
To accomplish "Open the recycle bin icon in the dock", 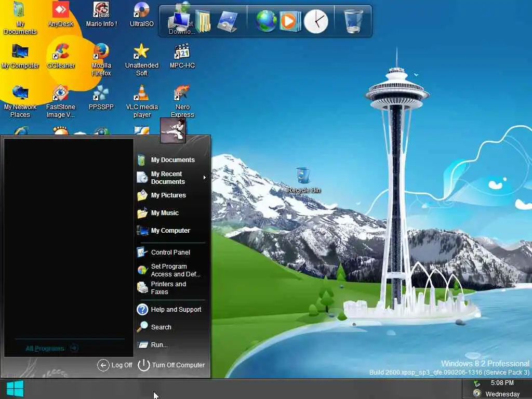I will click(353, 21).
